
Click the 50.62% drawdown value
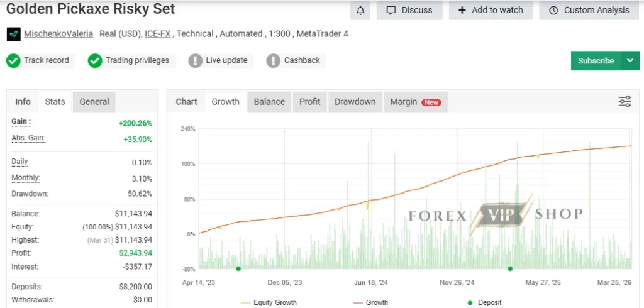[140, 194]
